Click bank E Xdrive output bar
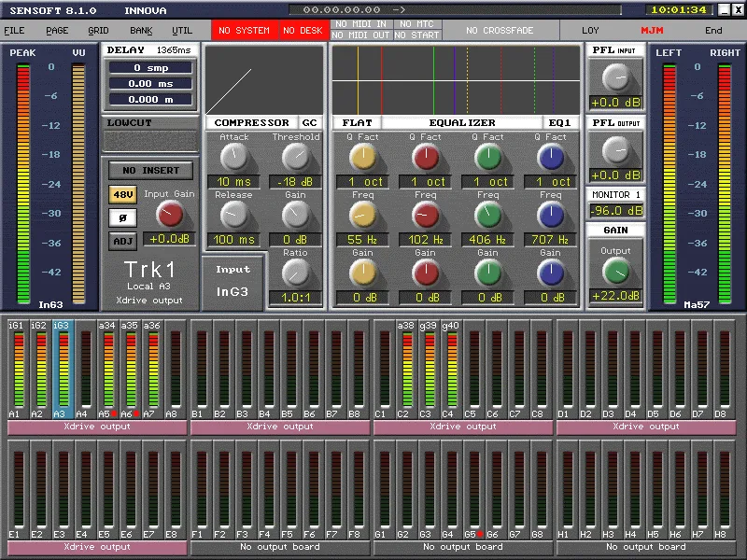The width and height of the screenshot is (747, 560). 97,547
